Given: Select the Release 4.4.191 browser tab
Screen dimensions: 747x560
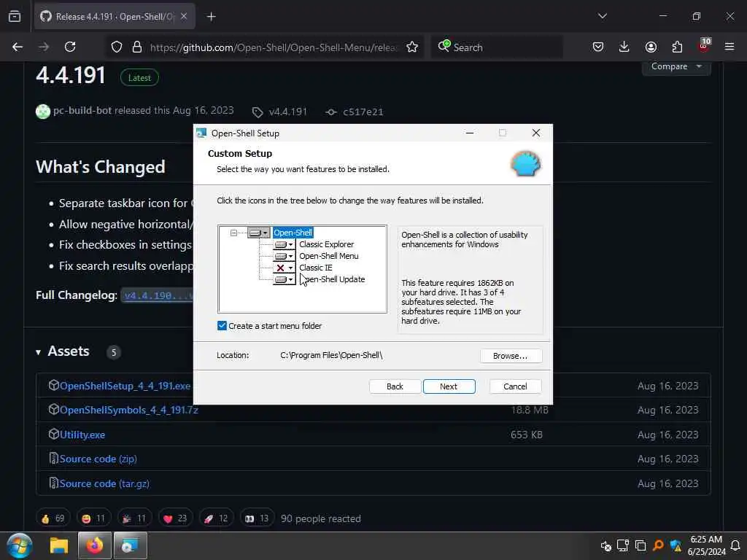Looking at the screenshot, I should tap(115, 17).
